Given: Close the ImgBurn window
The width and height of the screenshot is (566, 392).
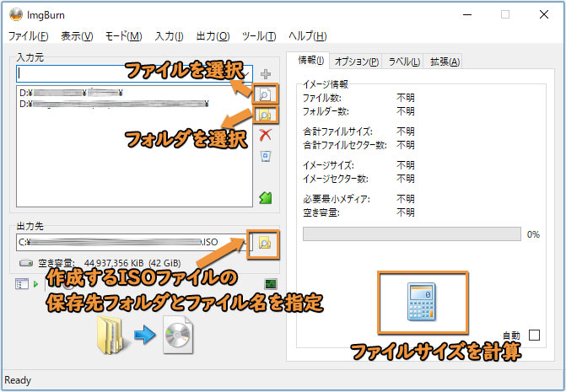Looking at the screenshot, I should (x=544, y=15).
